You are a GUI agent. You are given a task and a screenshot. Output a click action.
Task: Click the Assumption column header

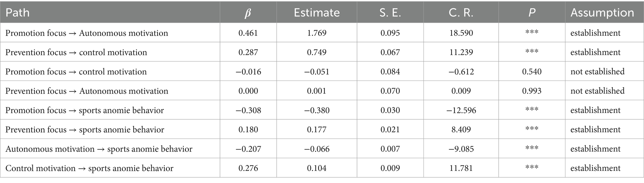(602, 12)
